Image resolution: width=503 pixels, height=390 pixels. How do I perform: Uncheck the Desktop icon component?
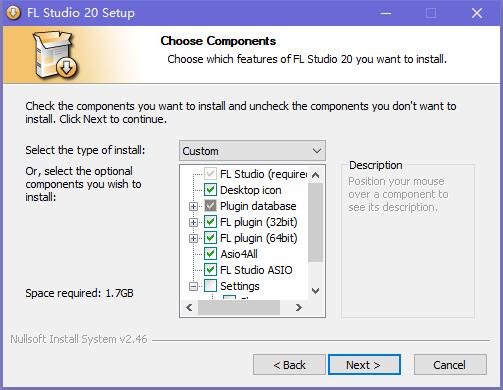coord(210,190)
